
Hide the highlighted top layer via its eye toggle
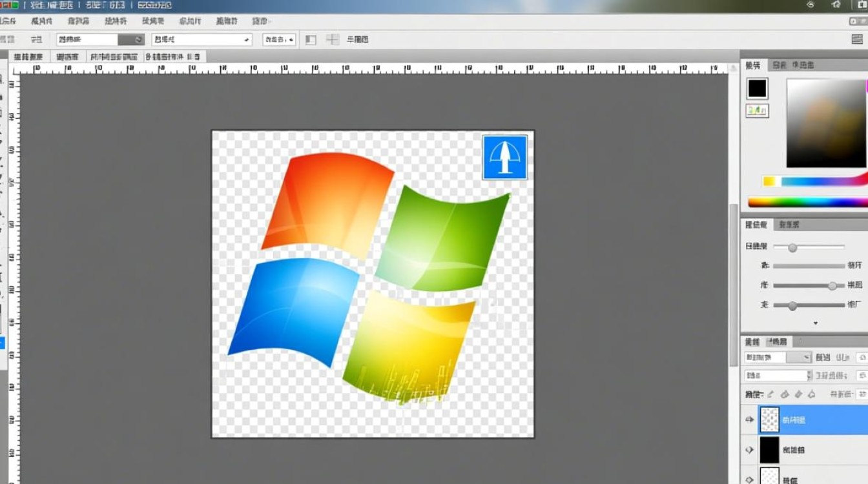(x=749, y=419)
